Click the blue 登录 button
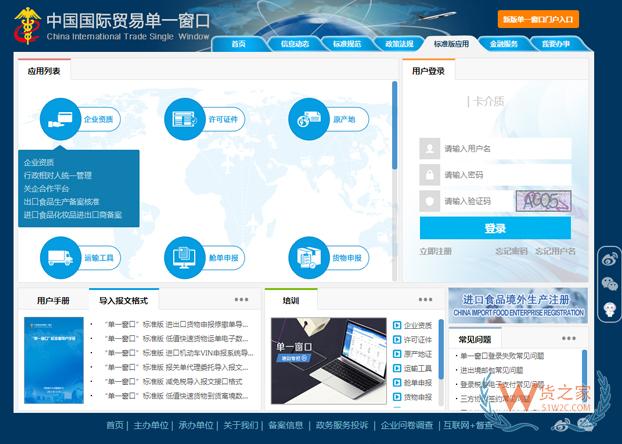 click(x=495, y=228)
